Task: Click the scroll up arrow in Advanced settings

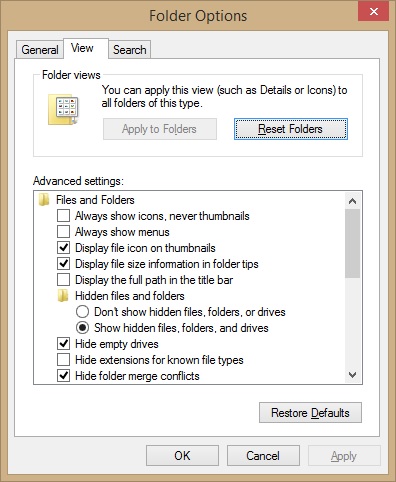Action: coord(352,201)
